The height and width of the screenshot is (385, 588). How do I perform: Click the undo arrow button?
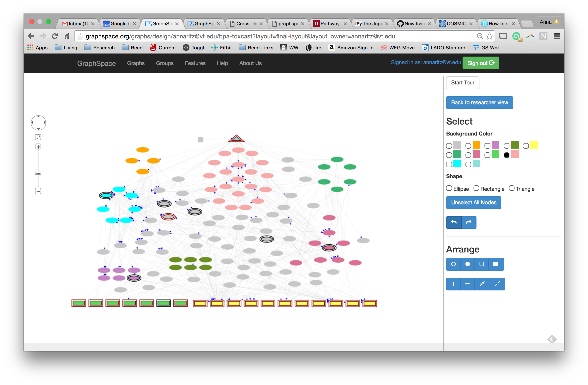454,222
